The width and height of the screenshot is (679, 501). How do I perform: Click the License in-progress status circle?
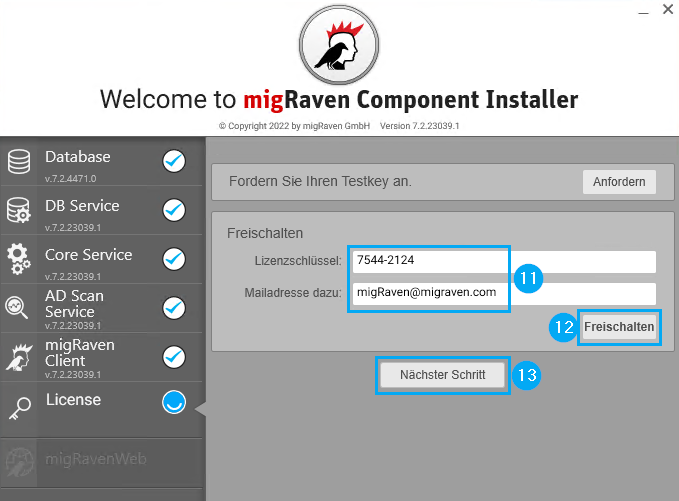[174, 402]
